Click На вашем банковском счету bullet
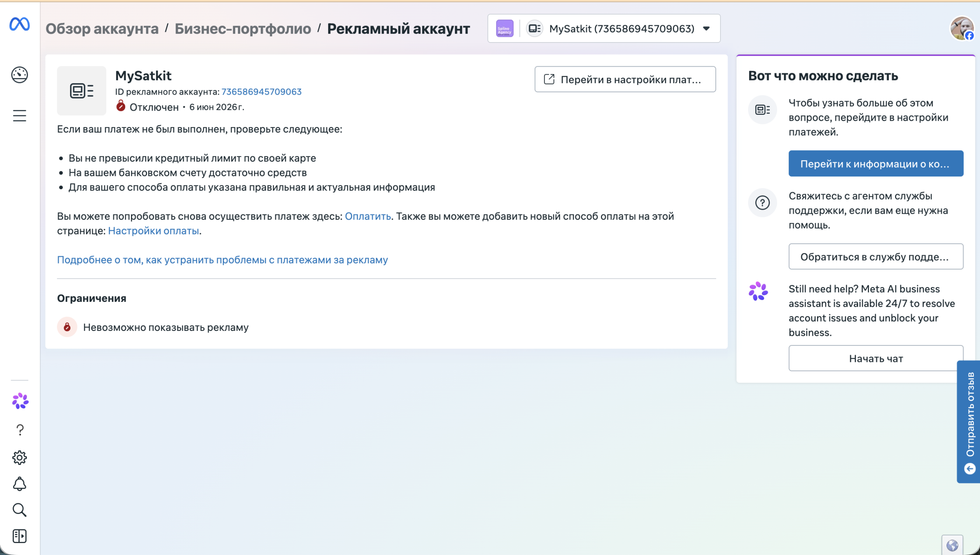The image size is (980, 555). [188, 173]
